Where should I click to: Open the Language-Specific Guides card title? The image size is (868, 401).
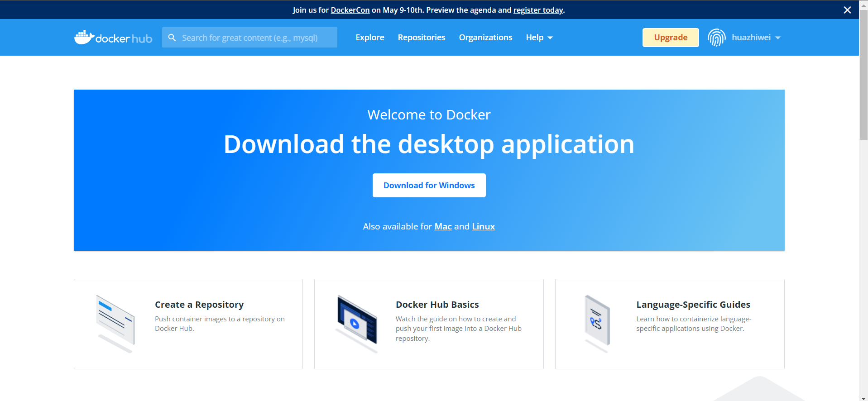693,305
